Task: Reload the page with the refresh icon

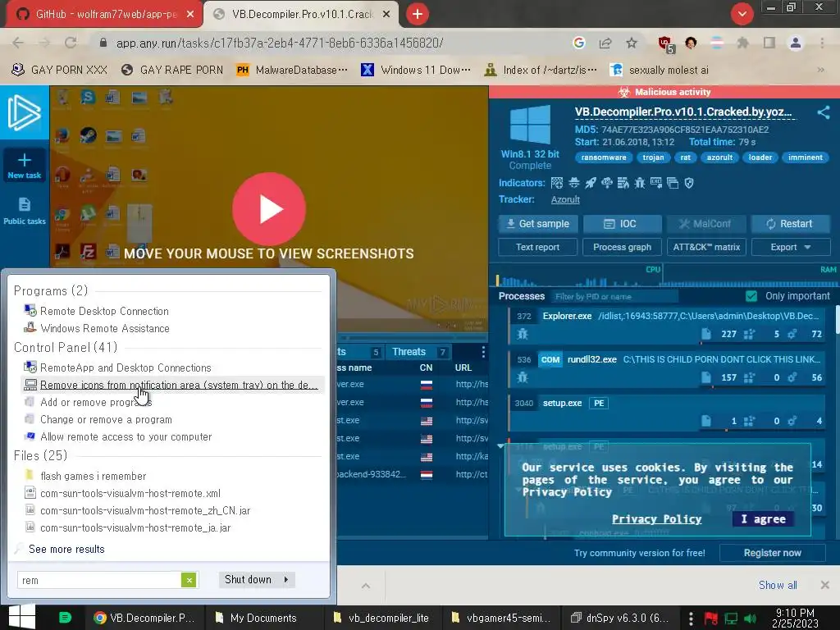Action: (71, 43)
